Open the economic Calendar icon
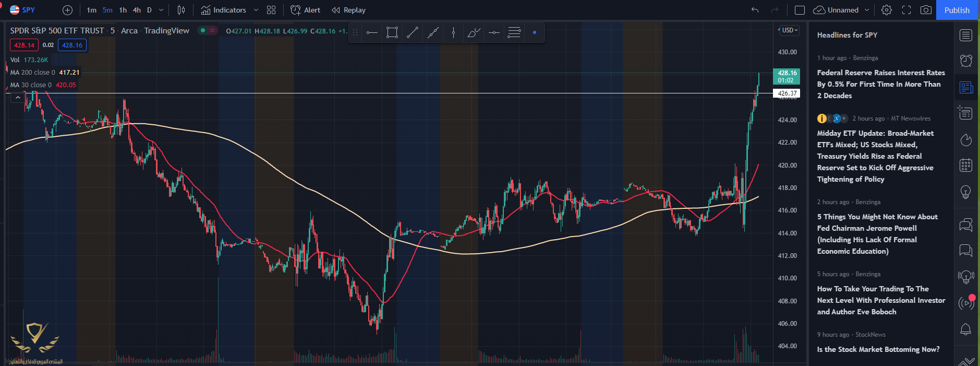Image resolution: width=980 pixels, height=366 pixels. (x=966, y=166)
